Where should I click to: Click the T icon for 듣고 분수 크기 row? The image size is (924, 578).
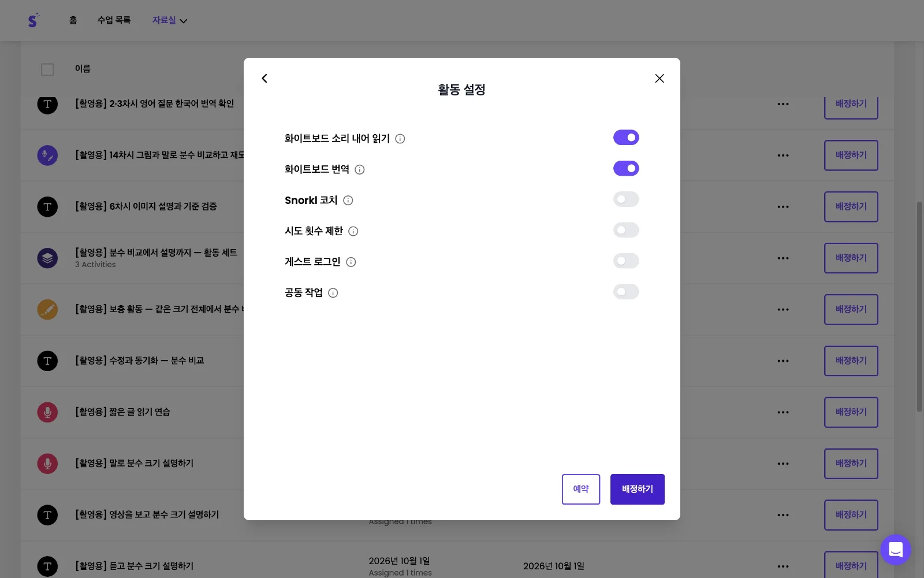pos(47,566)
